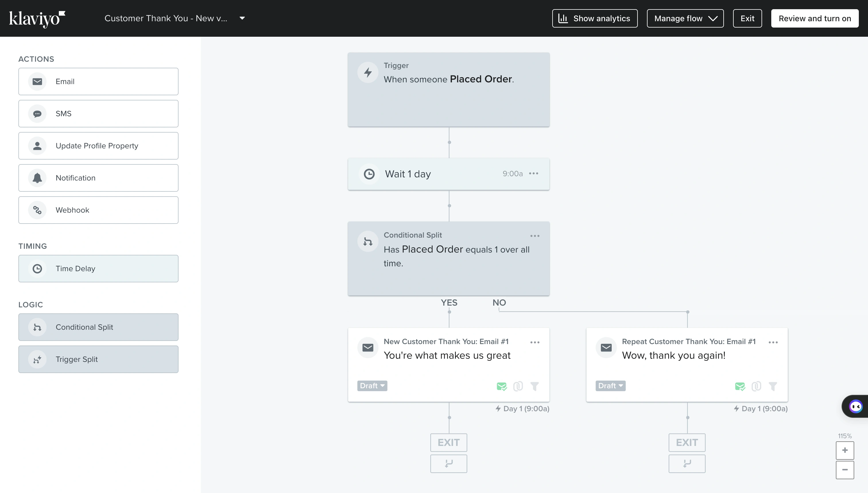Click the Wait 1 day clock icon

369,174
